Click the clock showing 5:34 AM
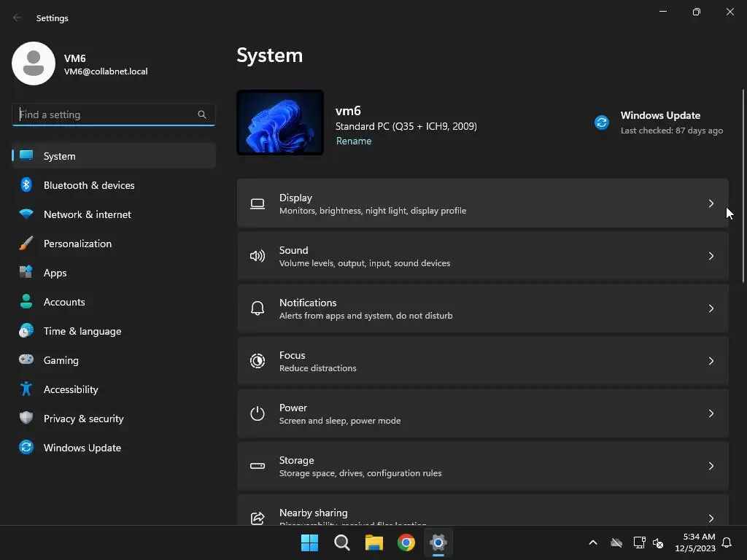 tap(699, 537)
